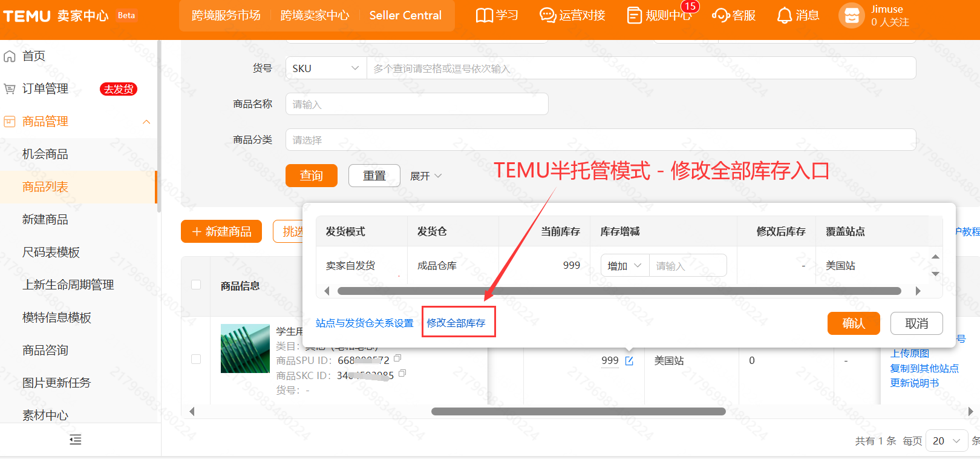The width and height of the screenshot is (980, 459).
Task: Open the 增加 stock change dropdown
Action: (x=625, y=266)
